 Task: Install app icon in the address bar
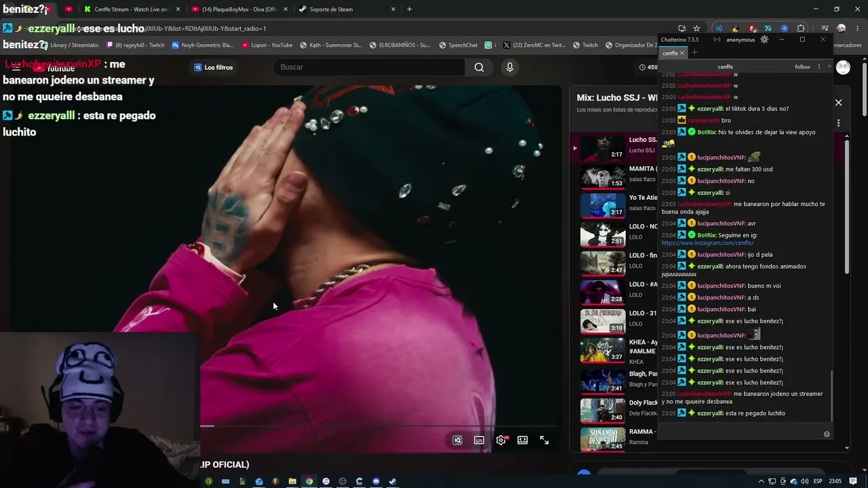(681, 28)
